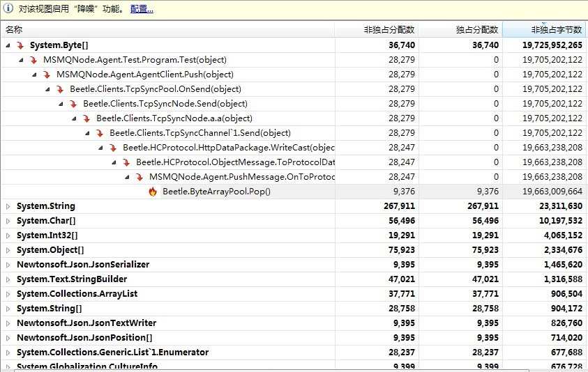Select the System.Byte[] row name
Image resolution: width=588 pixels, height=372 pixels.
59,45
